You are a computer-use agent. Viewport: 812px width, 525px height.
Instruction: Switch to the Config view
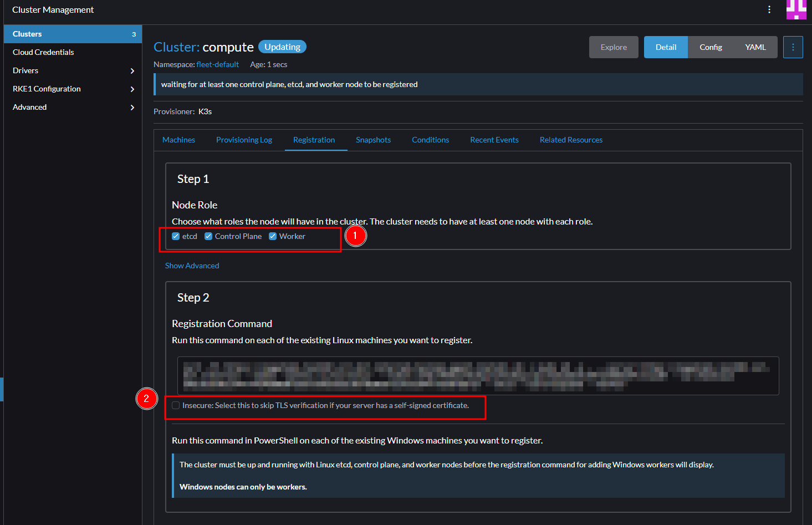(x=711, y=47)
